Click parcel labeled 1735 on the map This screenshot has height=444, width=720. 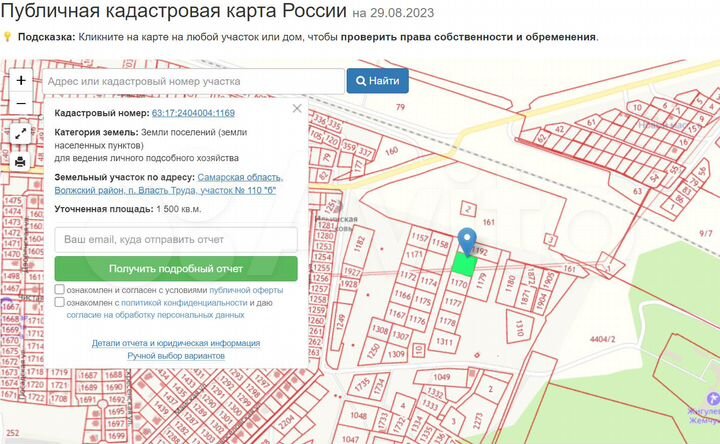pos(362,384)
